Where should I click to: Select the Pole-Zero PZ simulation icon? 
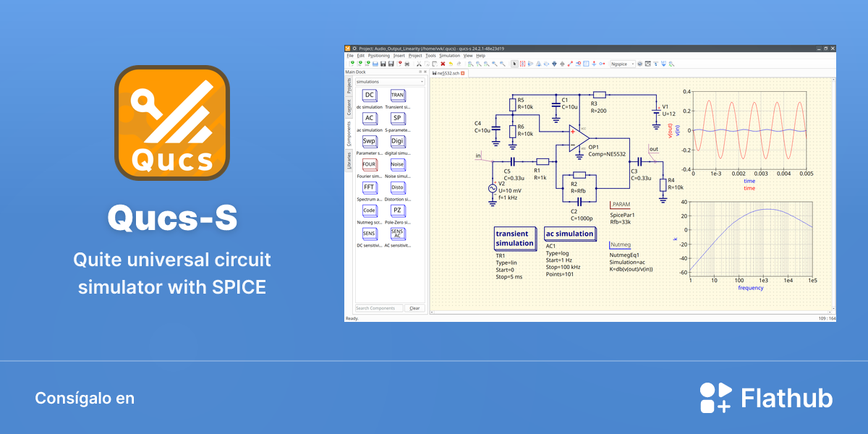pyautogui.click(x=397, y=211)
